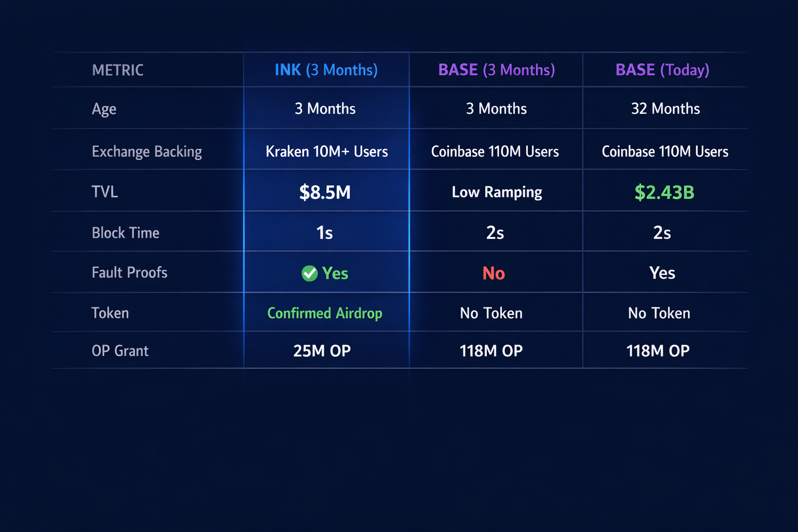Click the BASE (3 Months) header
The width and height of the screenshot is (798, 532).
(496, 70)
